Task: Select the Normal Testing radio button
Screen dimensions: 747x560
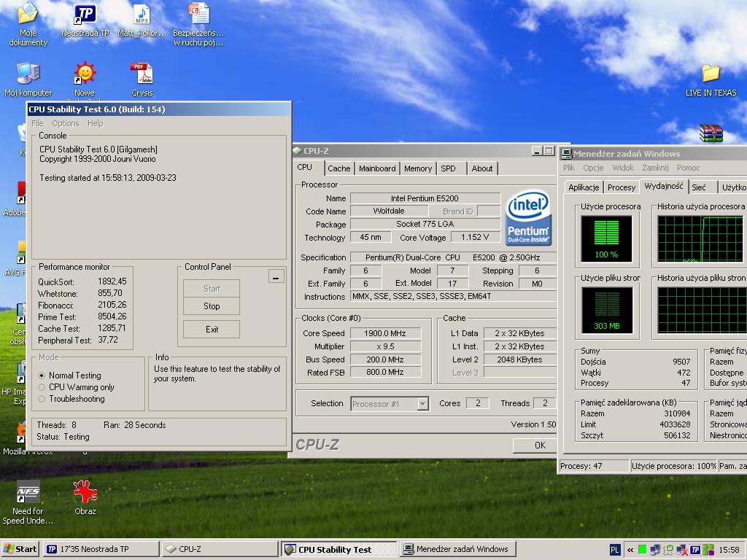Action: (x=42, y=376)
